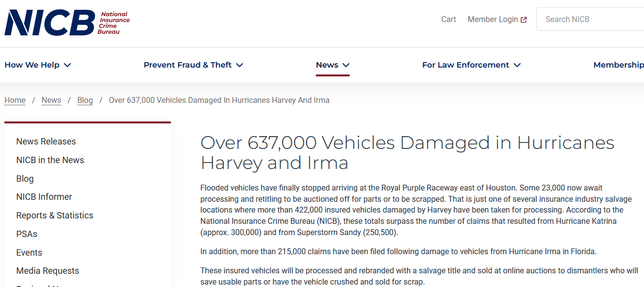Open the How We Help menu
Viewport: 644px width, 287px height.
(x=38, y=65)
